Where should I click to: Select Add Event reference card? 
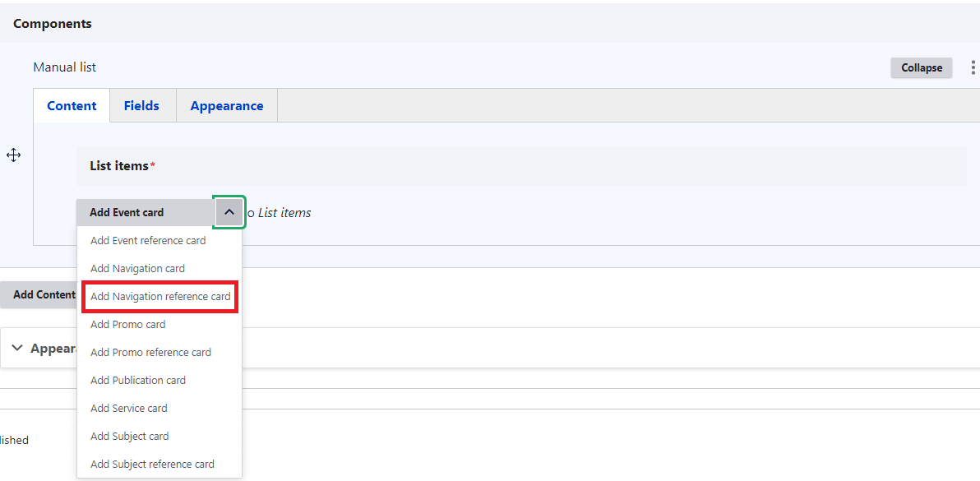pos(148,241)
